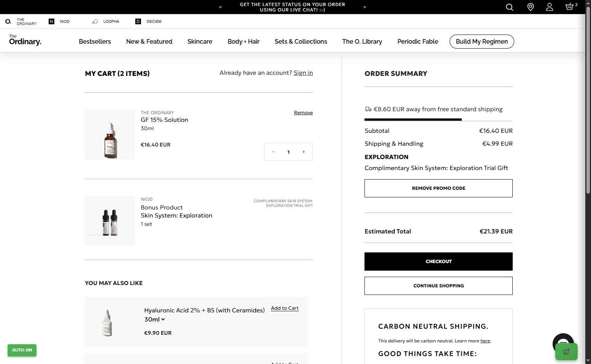Add Hyaluronic Acid 2% + B5 to cart

pos(285,308)
